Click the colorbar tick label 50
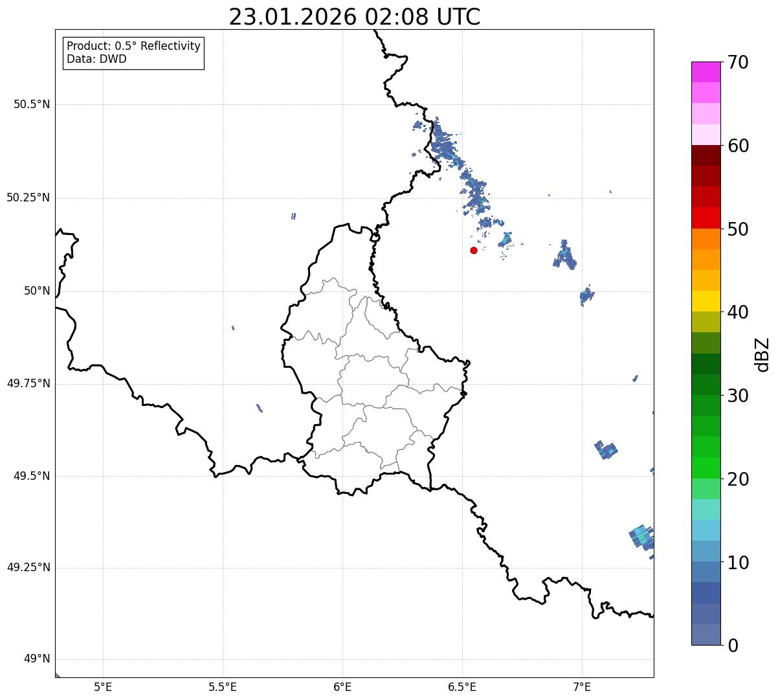778x700 pixels. pos(738,229)
